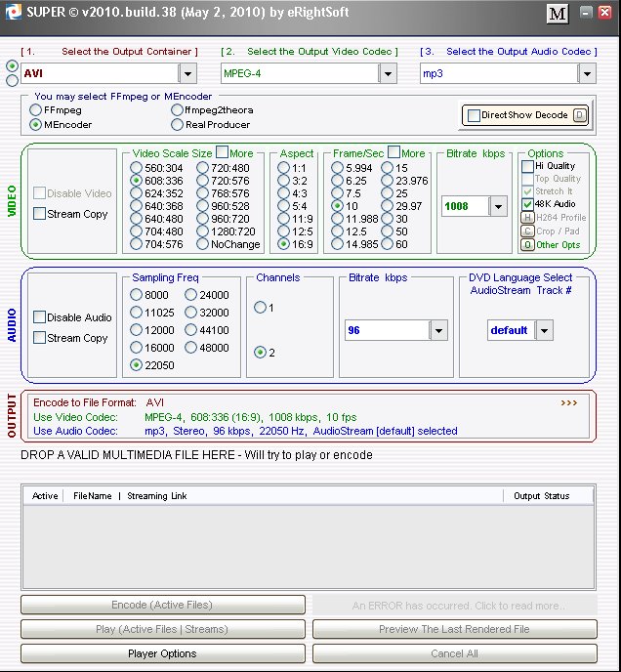Open the Output Video Codec dropdown
The image size is (621, 672).
388,73
